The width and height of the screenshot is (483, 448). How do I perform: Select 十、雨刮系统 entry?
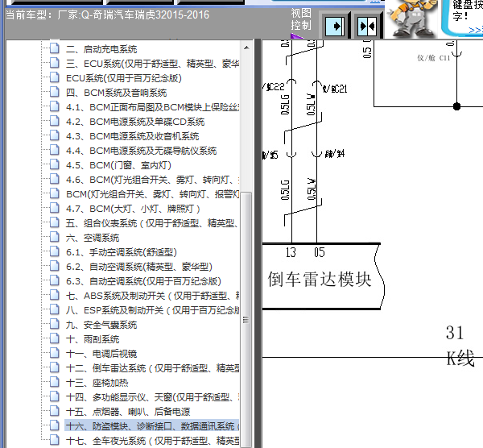pyautogui.click(x=93, y=339)
